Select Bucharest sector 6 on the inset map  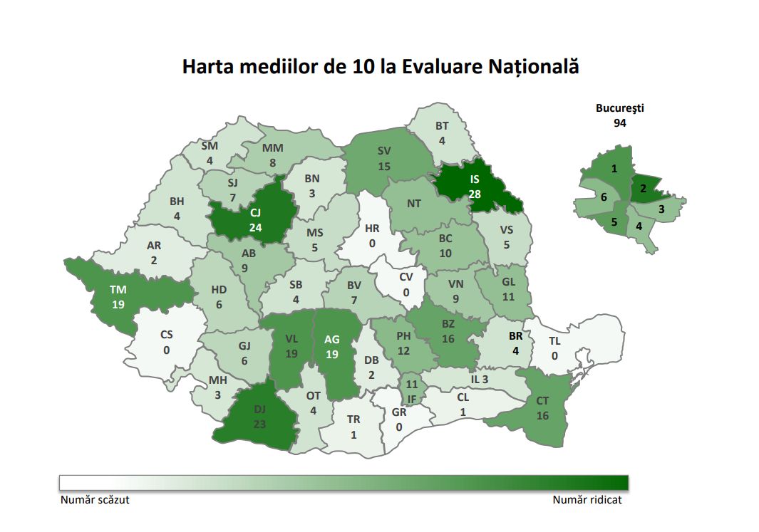600,197
